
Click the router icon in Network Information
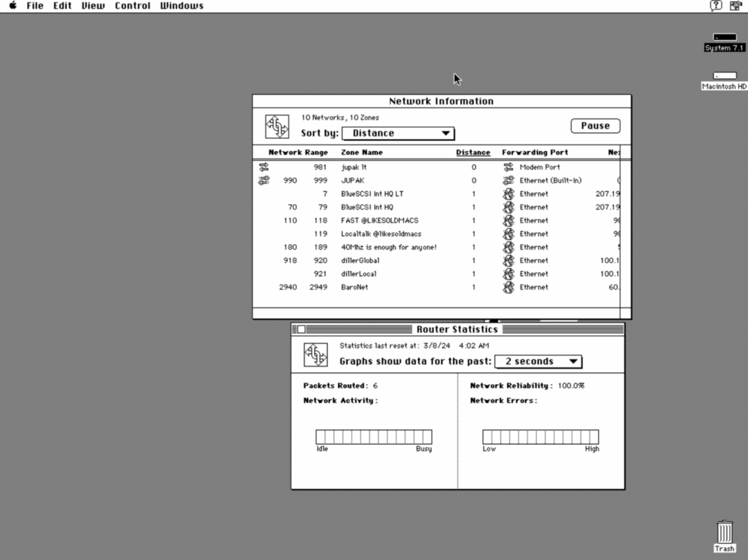277,126
